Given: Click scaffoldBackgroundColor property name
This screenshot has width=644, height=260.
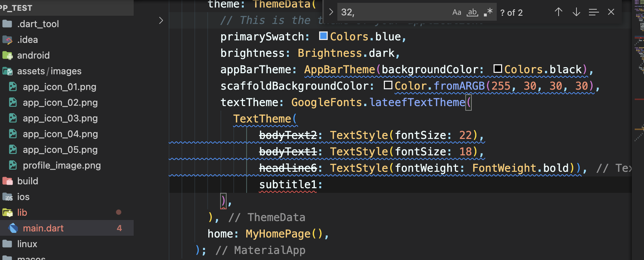Looking at the screenshot, I should point(294,86).
